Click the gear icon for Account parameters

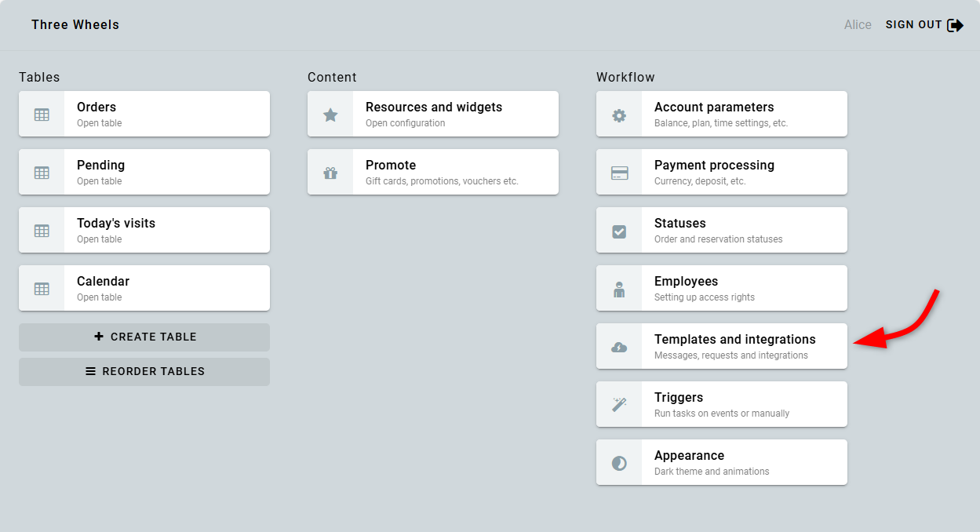coord(619,115)
